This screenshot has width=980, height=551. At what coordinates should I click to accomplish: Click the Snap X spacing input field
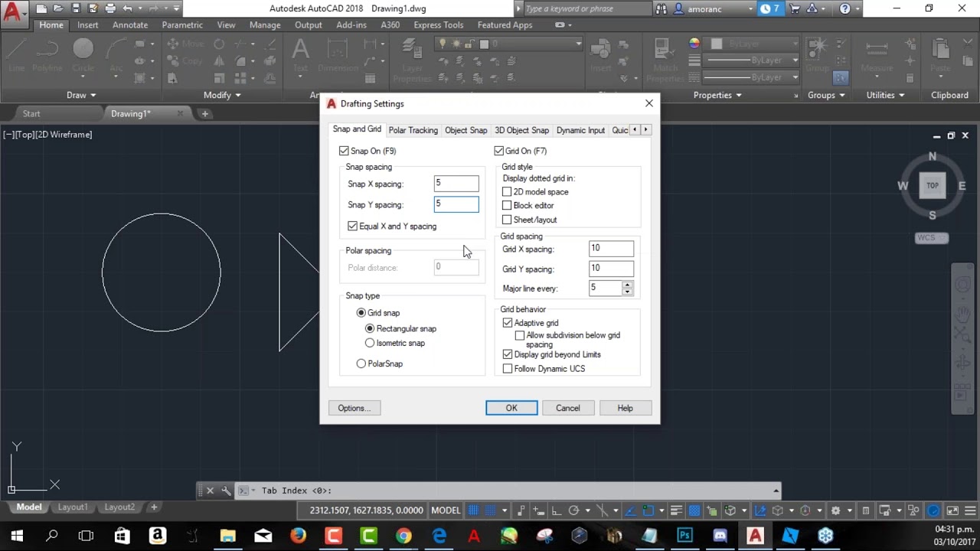pos(456,183)
